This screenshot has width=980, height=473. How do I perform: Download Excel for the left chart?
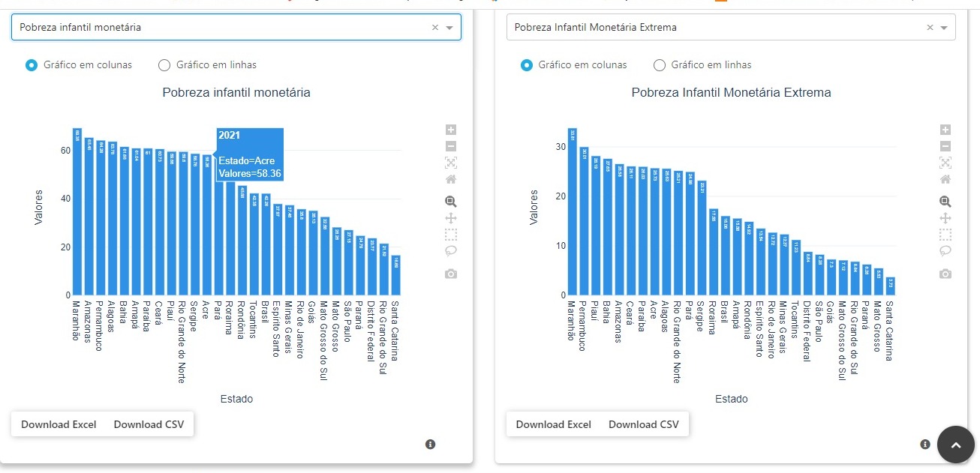tap(59, 424)
